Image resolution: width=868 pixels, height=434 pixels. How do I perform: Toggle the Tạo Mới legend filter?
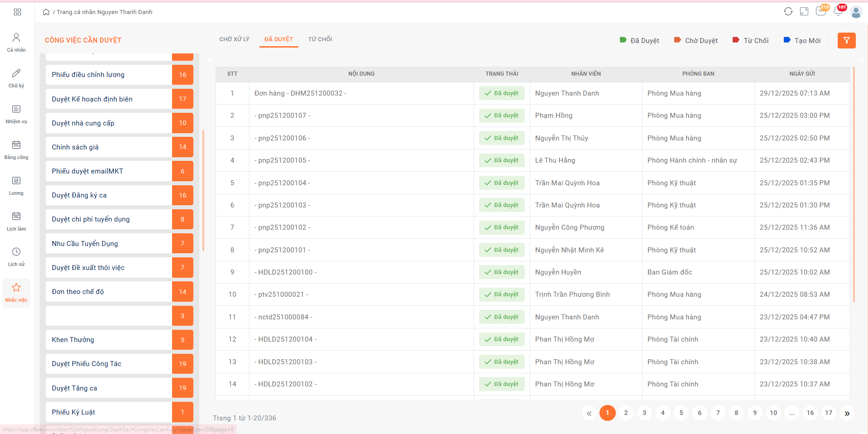coord(802,41)
